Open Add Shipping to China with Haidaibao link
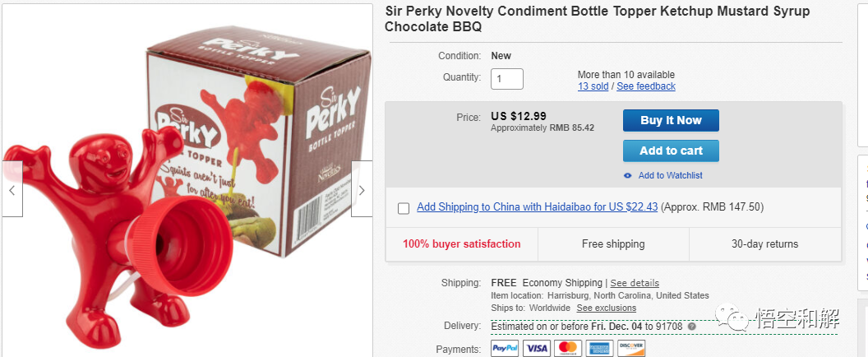This screenshot has height=357, width=868. pyautogui.click(x=537, y=207)
